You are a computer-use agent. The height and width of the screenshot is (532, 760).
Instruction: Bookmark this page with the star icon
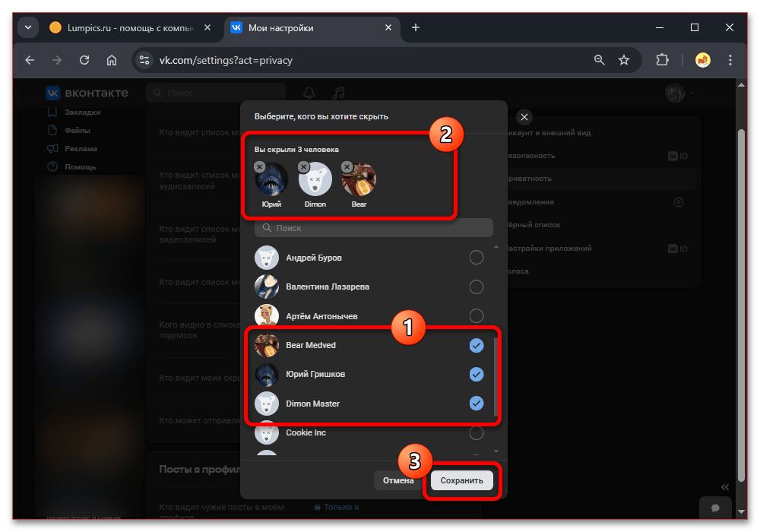pyautogui.click(x=624, y=60)
